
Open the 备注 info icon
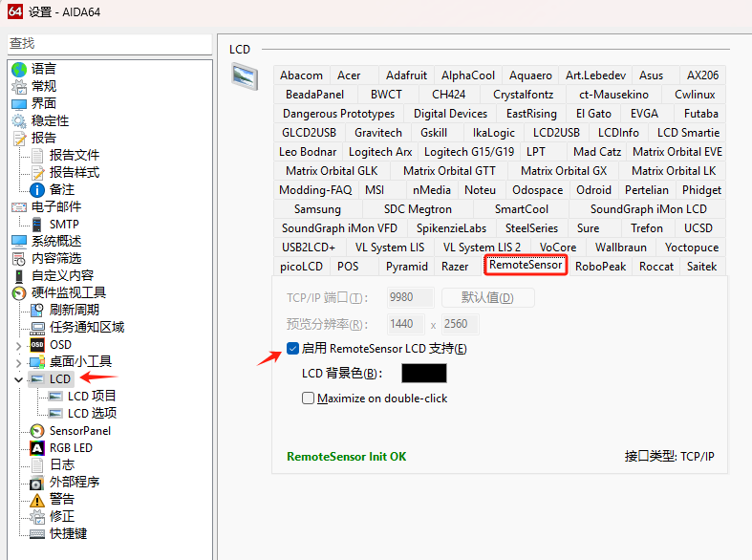[x=37, y=190]
